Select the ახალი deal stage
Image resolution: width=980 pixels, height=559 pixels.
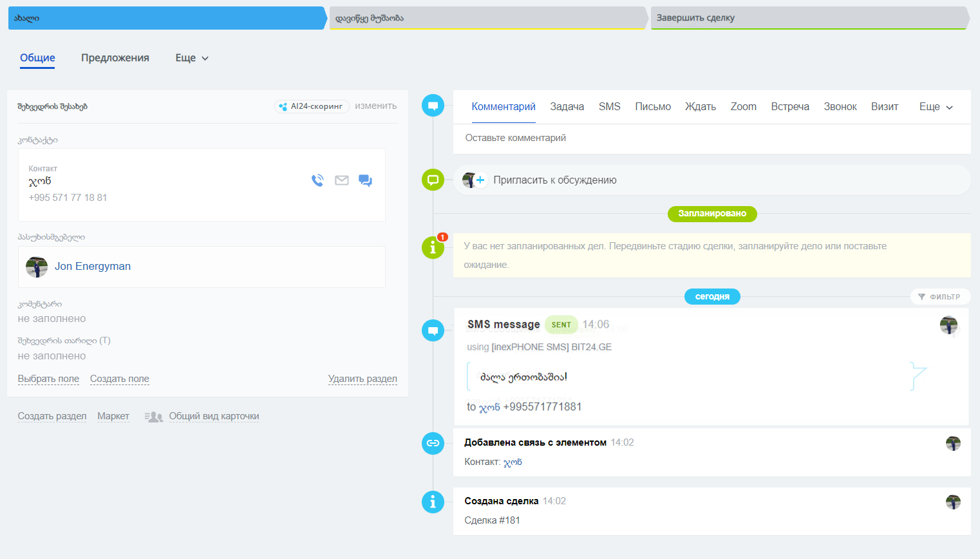(x=166, y=18)
